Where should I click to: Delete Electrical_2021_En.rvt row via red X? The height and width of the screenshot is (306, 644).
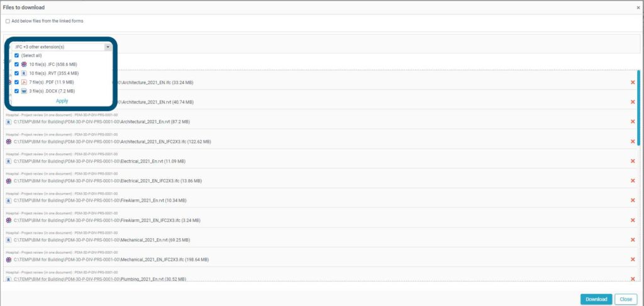[633, 161]
